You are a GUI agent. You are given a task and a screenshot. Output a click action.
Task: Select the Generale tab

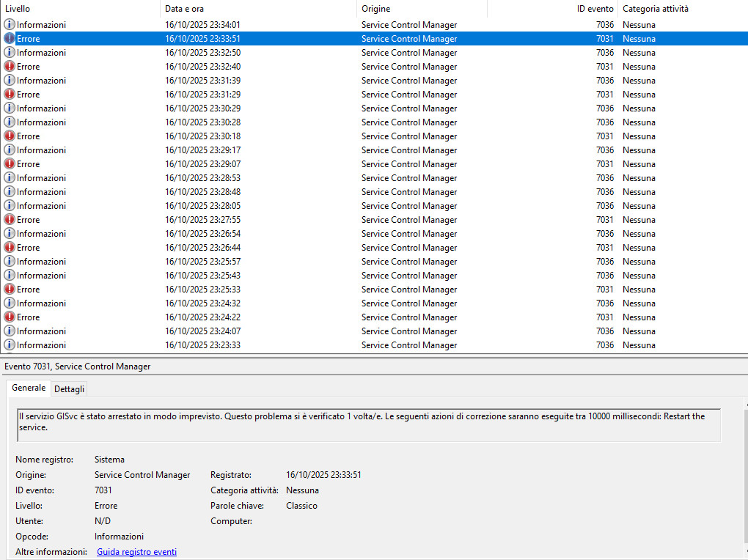tap(29, 388)
